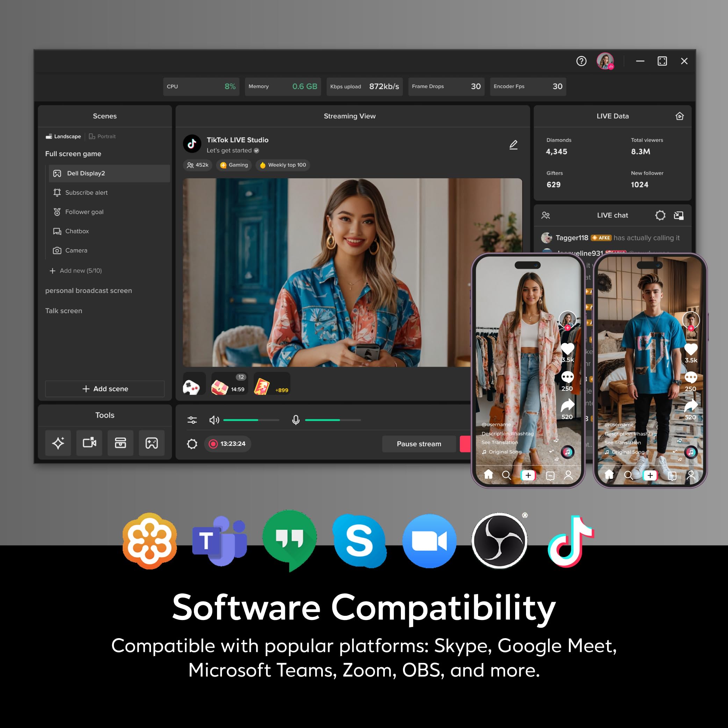728x728 pixels.
Task: Click the Zoom logo icon
Action: pyautogui.click(x=429, y=541)
